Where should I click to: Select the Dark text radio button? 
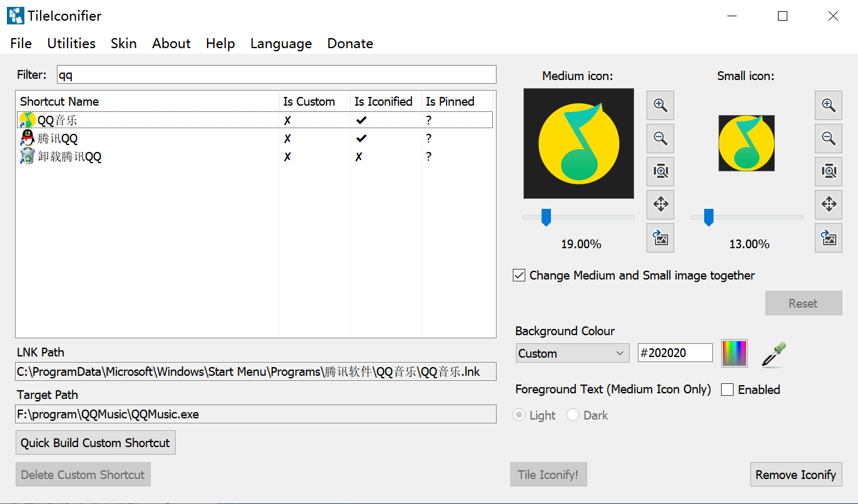(x=573, y=415)
